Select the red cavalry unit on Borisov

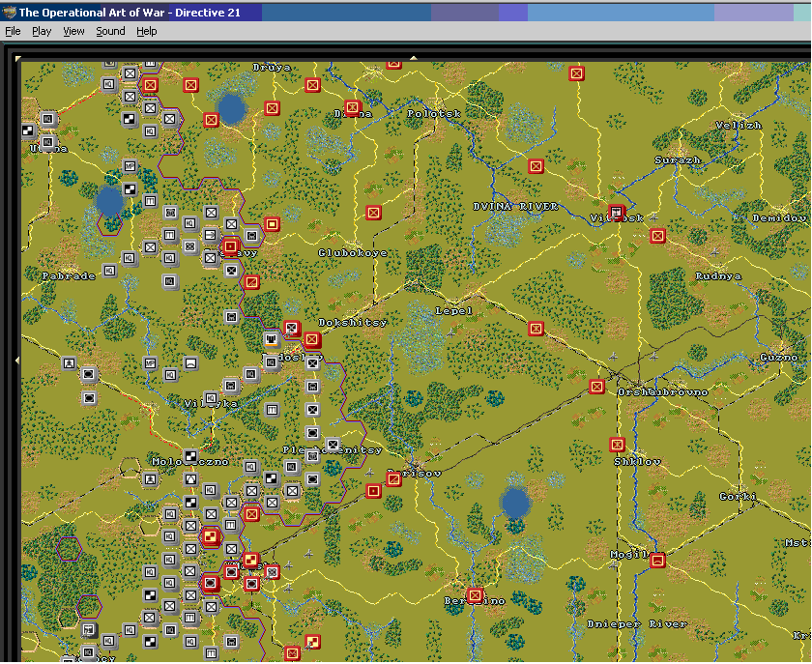pos(393,479)
